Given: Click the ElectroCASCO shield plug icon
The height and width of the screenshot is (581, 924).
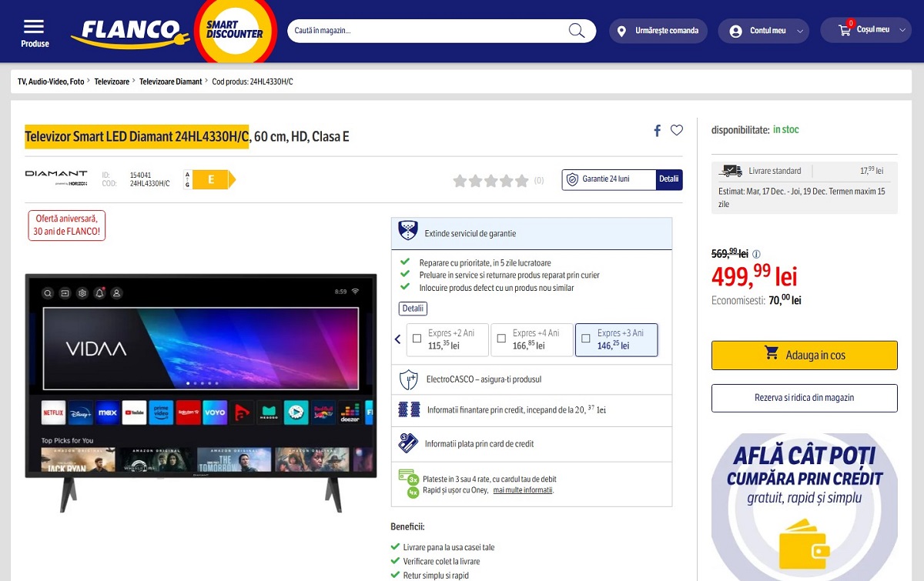Looking at the screenshot, I should click(408, 379).
